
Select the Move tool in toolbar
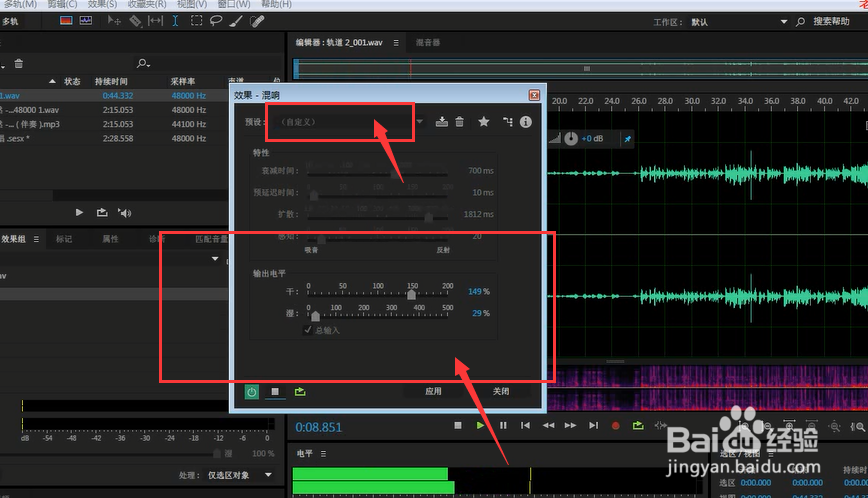pyautogui.click(x=114, y=21)
